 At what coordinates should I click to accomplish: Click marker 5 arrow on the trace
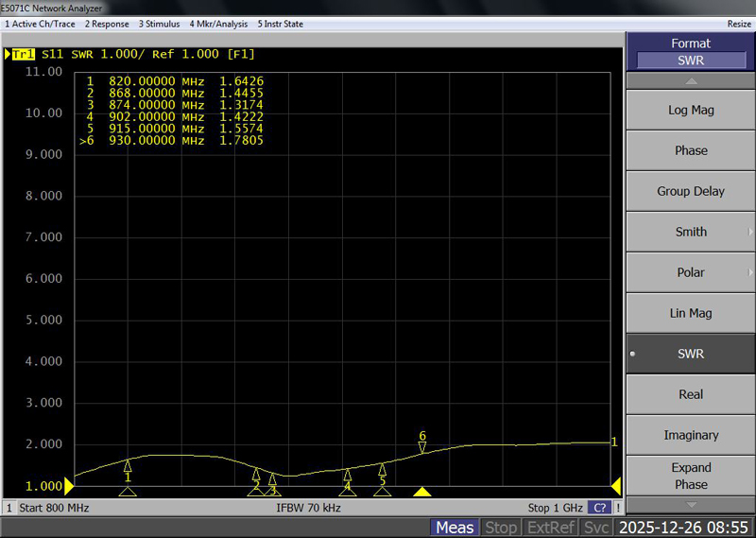(x=382, y=469)
